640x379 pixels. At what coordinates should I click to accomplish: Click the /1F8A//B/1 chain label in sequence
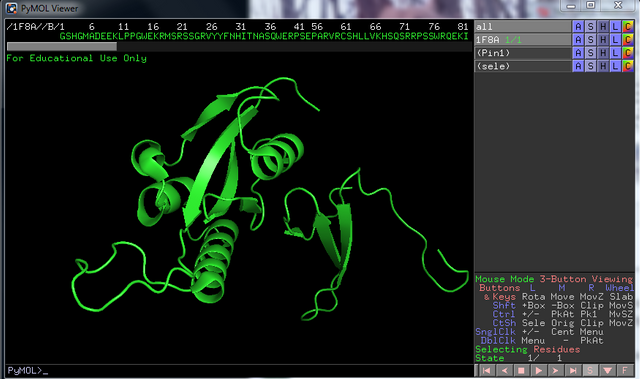point(36,27)
